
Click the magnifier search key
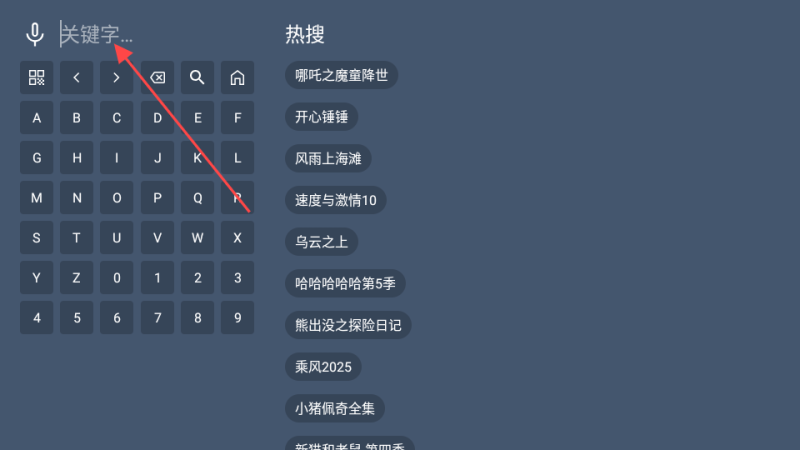[197, 78]
